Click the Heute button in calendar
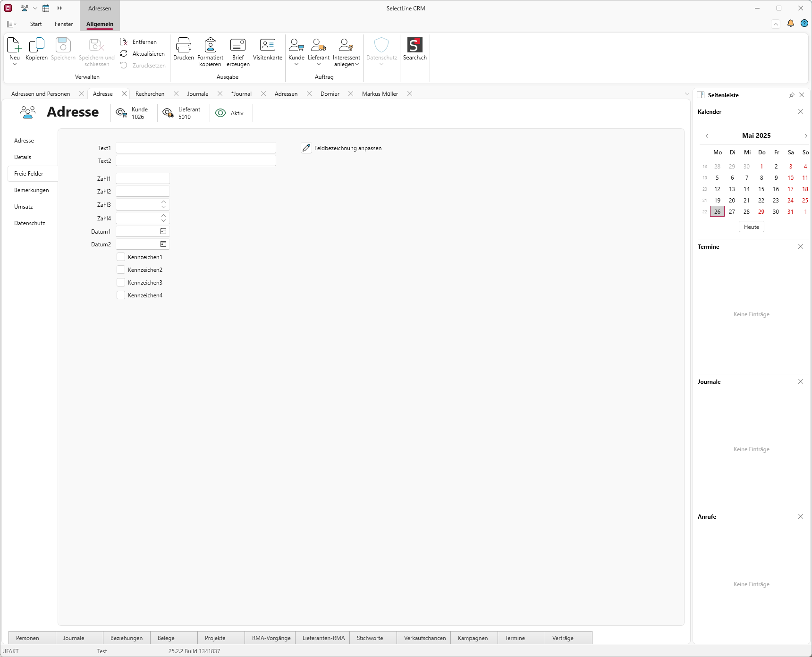 (x=751, y=227)
